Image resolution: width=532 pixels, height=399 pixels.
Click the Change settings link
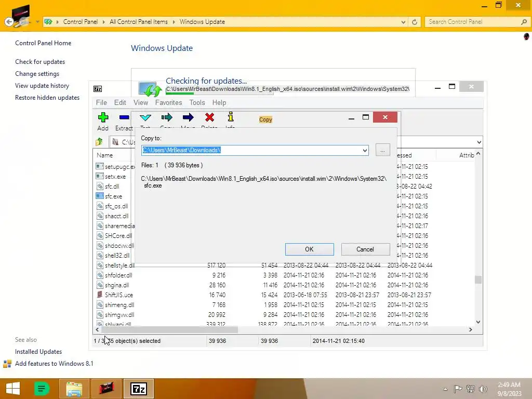click(37, 74)
